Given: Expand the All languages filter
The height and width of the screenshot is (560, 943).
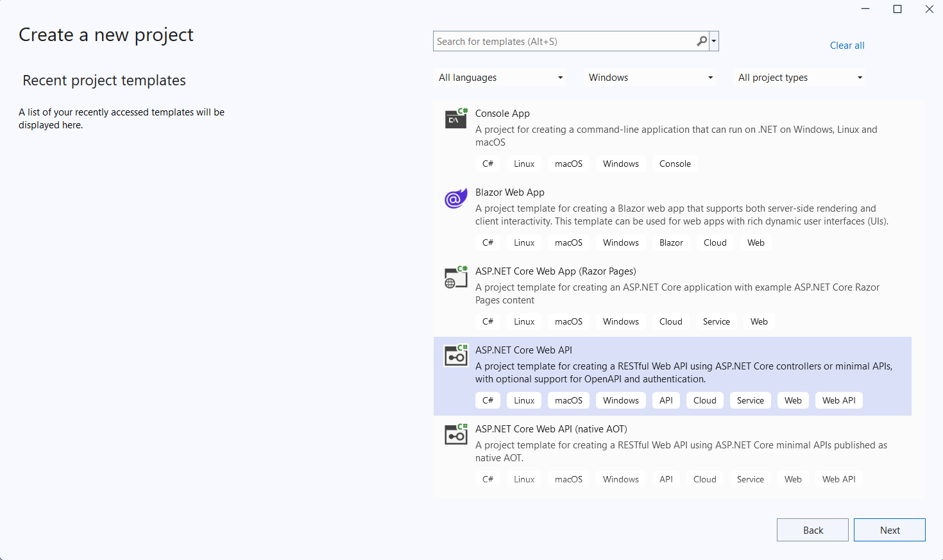Looking at the screenshot, I should [500, 78].
